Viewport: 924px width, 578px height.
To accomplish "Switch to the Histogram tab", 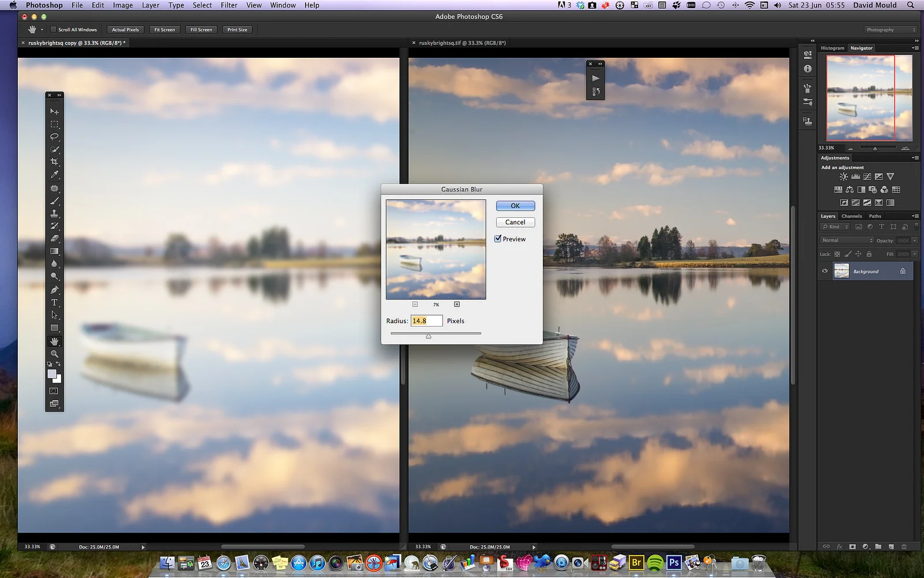I will (832, 48).
